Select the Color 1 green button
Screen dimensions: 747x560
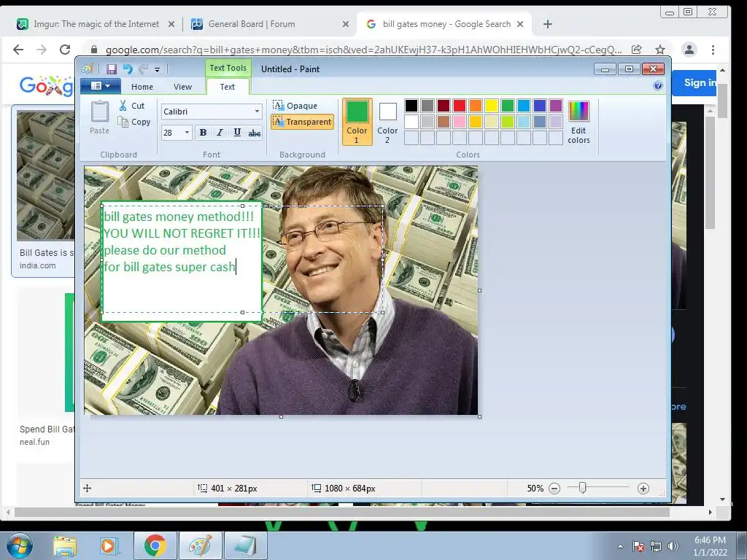pos(357,122)
